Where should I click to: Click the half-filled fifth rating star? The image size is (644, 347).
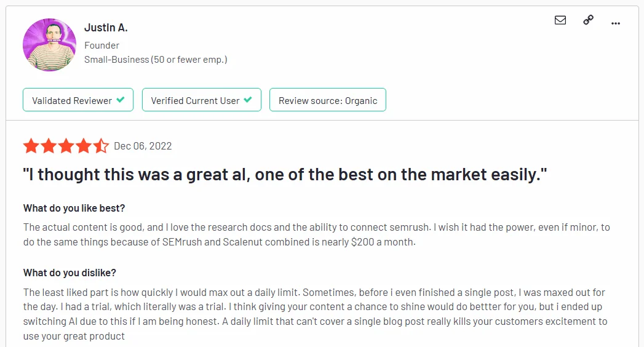click(x=100, y=146)
